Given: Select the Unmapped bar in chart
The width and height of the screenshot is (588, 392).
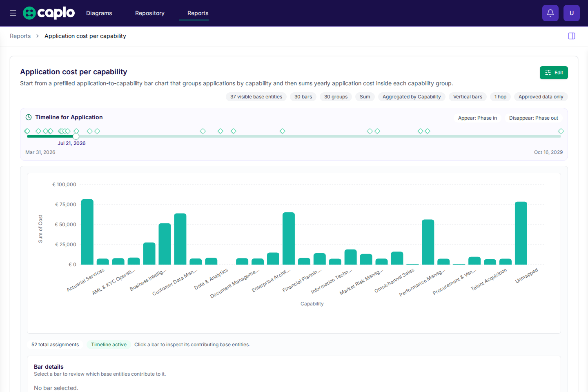Looking at the screenshot, I should (521, 233).
